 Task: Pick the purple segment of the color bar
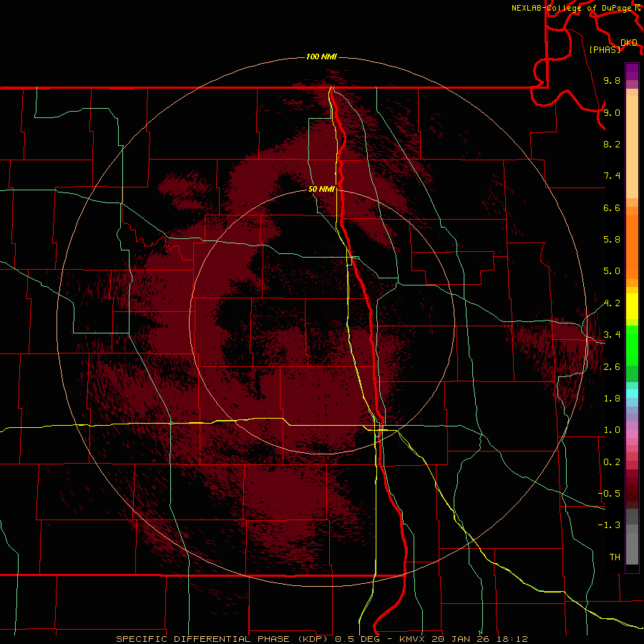click(x=632, y=72)
